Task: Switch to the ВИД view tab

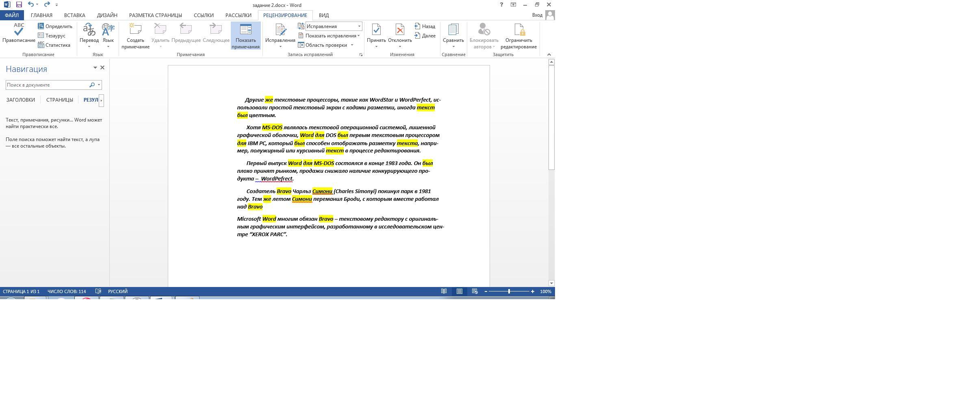Action: pos(324,15)
